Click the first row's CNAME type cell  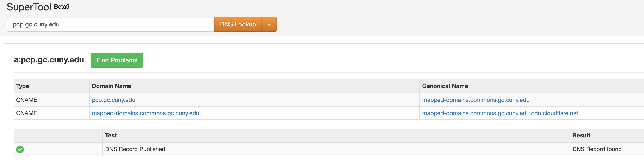tap(27, 100)
